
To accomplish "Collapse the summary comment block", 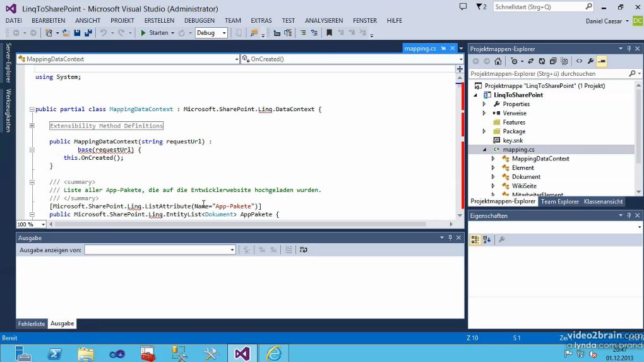I will [32, 182].
